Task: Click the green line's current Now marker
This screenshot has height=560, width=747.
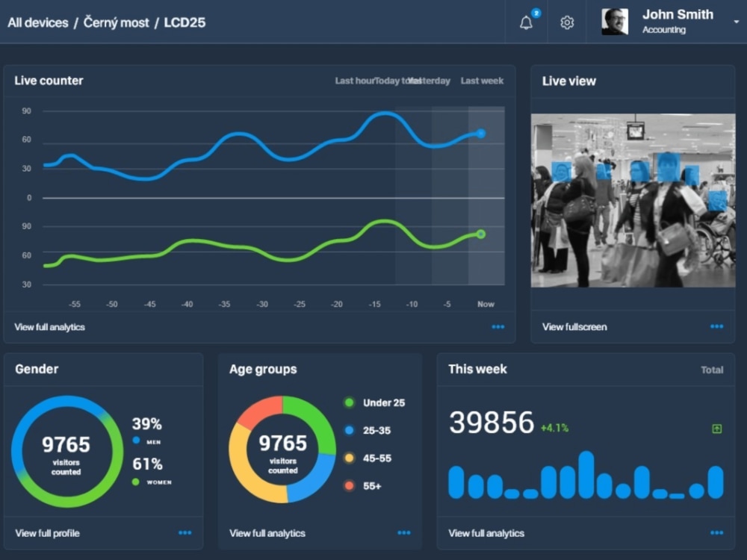Action: tap(481, 234)
